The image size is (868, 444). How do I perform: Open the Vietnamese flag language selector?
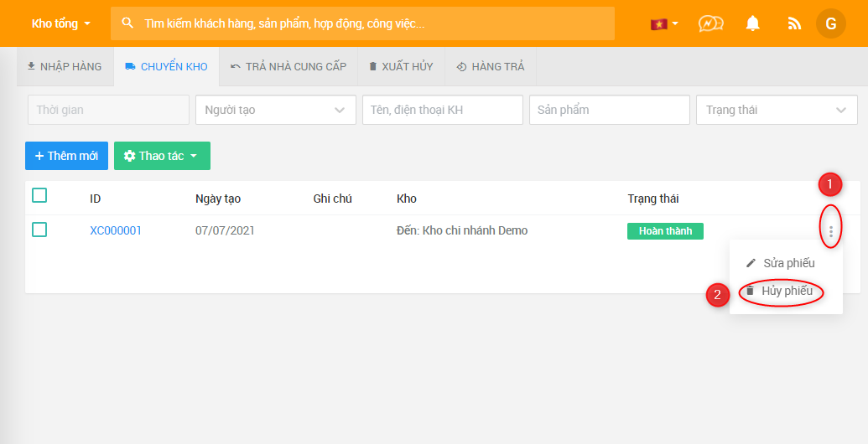(663, 23)
